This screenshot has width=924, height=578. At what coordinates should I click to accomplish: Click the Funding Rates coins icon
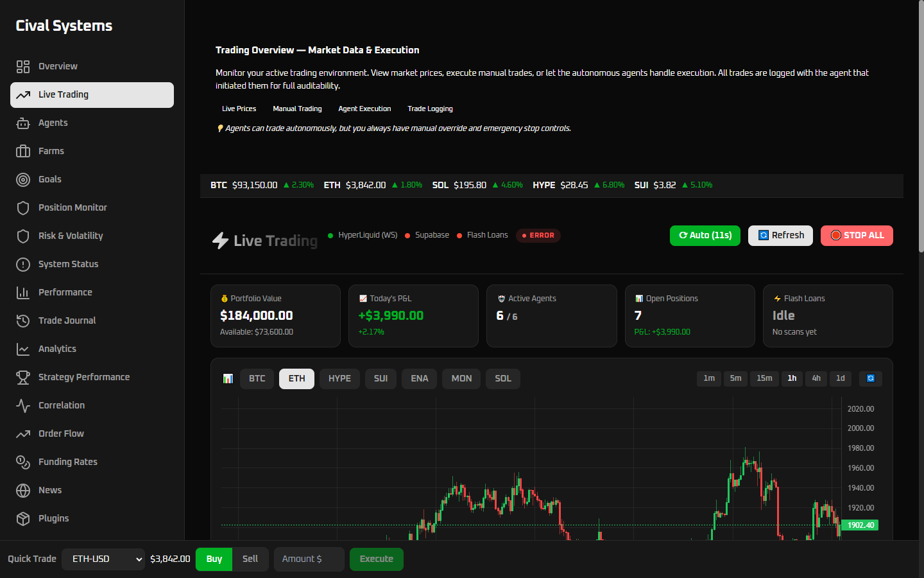point(23,462)
